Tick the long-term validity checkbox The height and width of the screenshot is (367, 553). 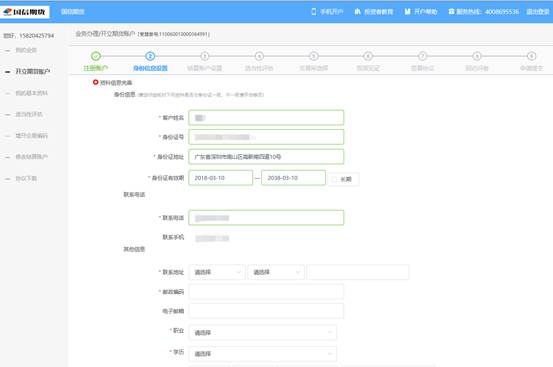coord(334,179)
